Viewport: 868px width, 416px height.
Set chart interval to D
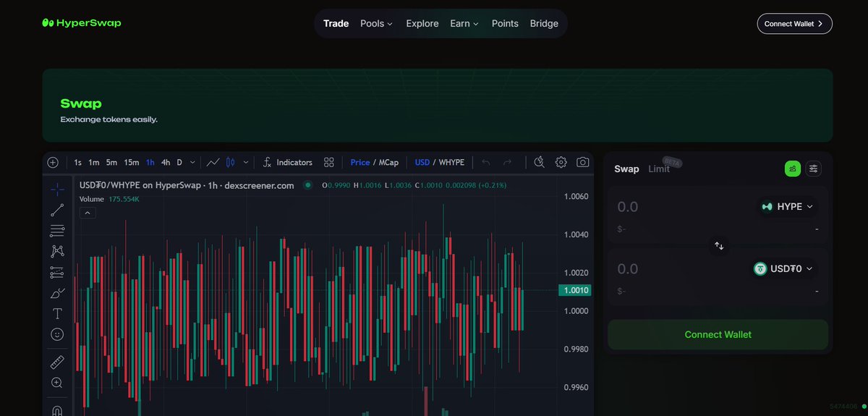coord(180,162)
